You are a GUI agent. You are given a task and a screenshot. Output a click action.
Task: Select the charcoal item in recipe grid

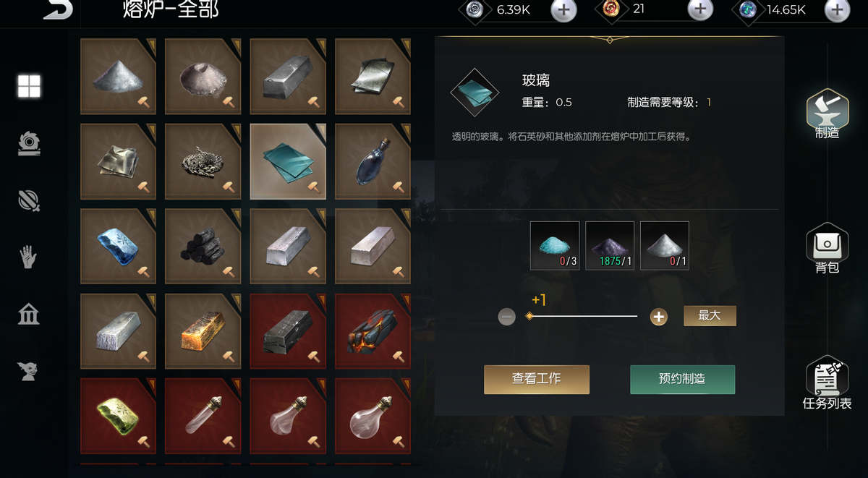click(x=203, y=247)
